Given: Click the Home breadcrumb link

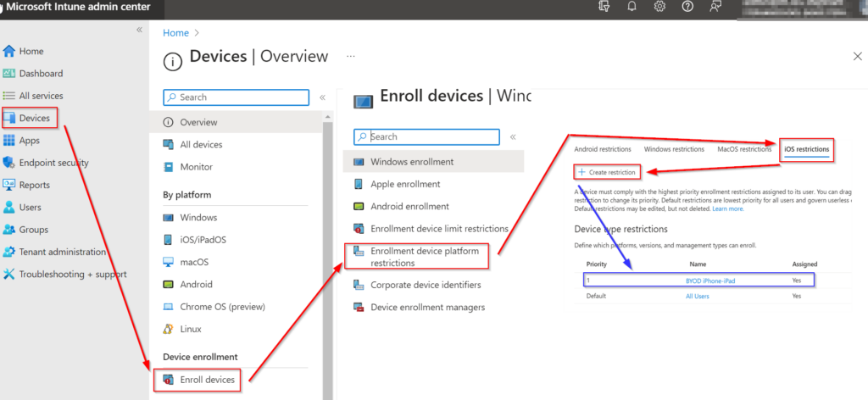Looking at the screenshot, I should (x=175, y=33).
